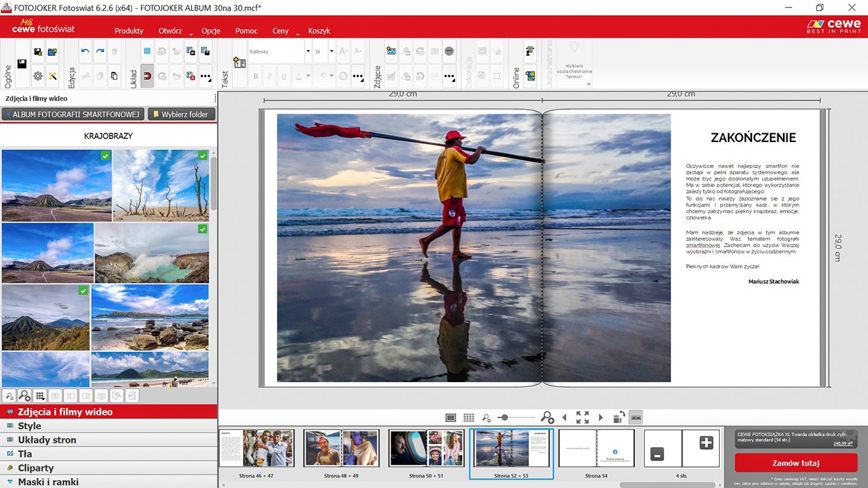Click the magic wand assistant icon
This screenshot has height=488, width=868.
52,76
